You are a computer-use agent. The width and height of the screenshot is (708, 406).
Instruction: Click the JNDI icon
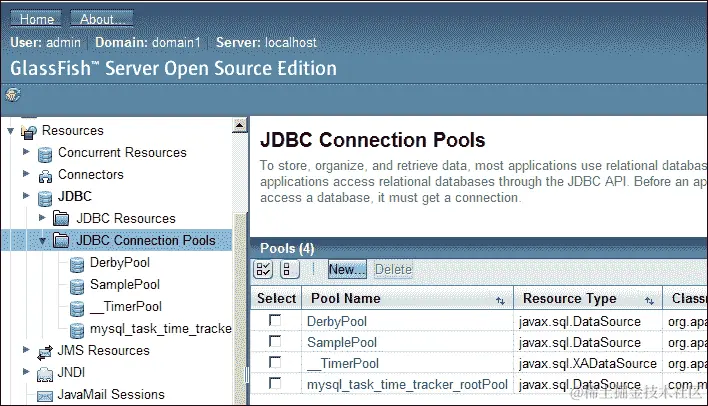[x=45, y=374]
